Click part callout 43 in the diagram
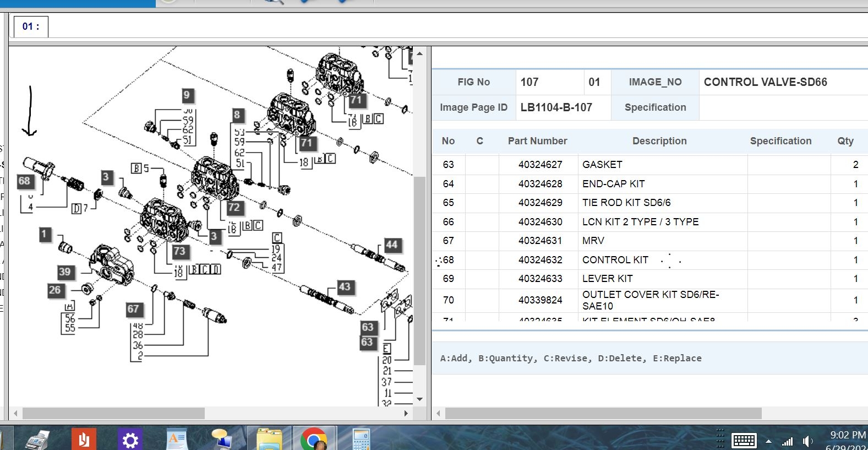The height and width of the screenshot is (450, 868). 345,287
